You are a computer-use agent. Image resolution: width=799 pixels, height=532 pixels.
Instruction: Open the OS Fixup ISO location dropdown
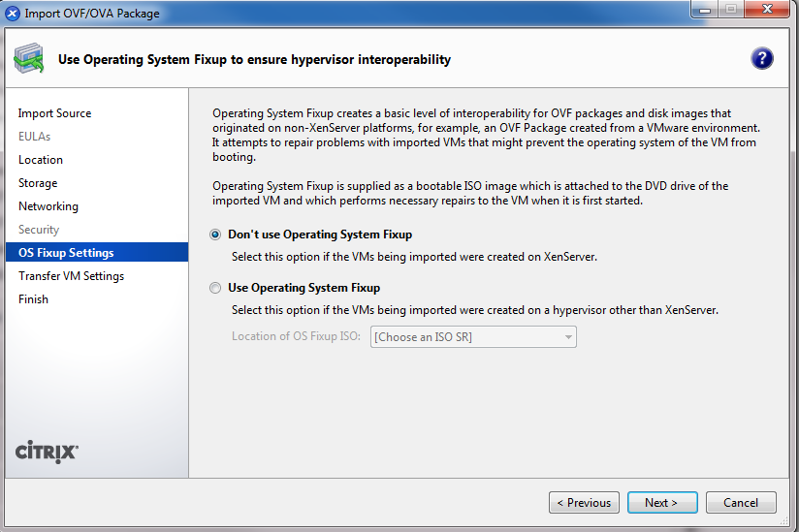coord(473,337)
